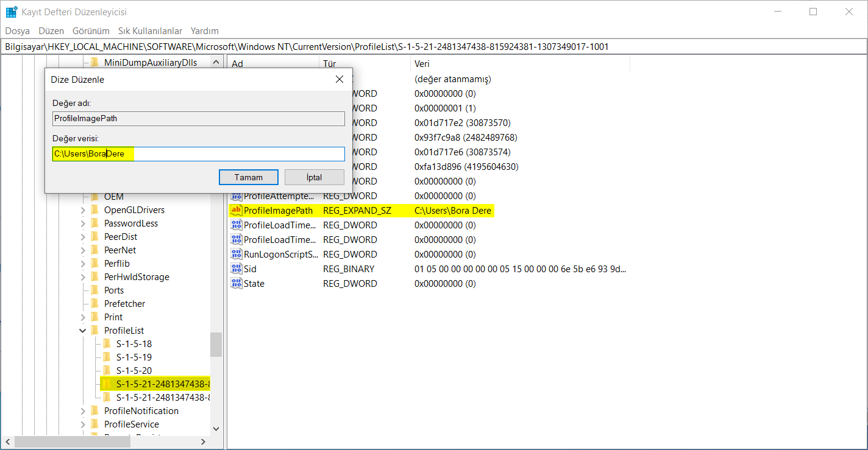
Task: Click the Sid binary data "01 05 00 00..."
Action: coord(520,269)
